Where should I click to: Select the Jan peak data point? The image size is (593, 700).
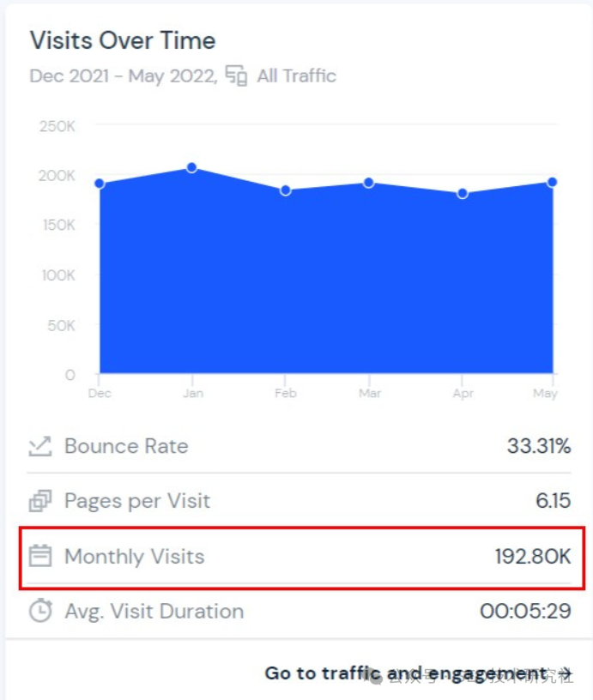tap(192, 167)
